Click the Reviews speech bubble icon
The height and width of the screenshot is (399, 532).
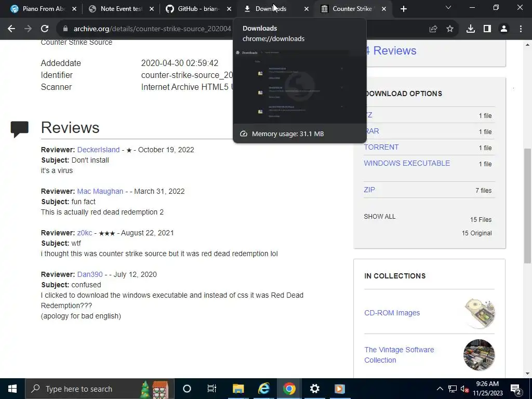click(x=19, y=129)
